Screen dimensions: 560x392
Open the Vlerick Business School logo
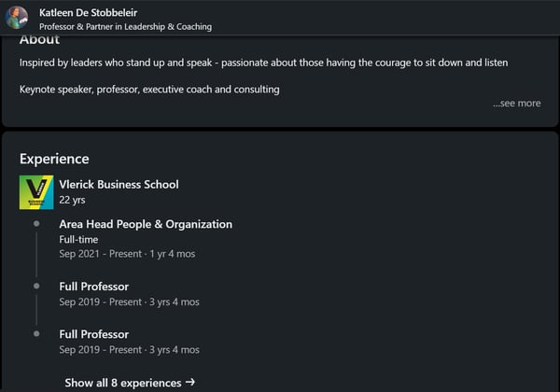(36, 192)
